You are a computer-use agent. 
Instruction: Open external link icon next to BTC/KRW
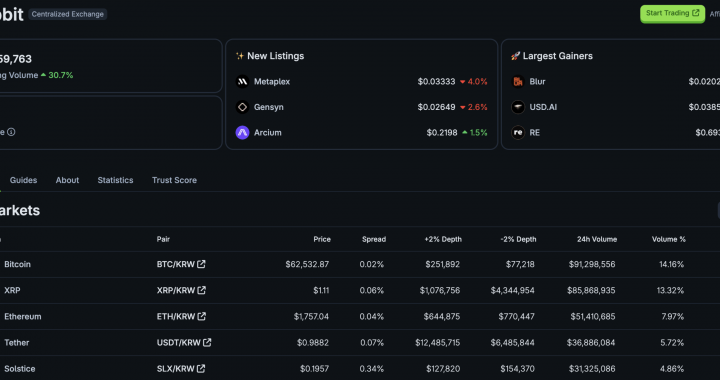201,264
